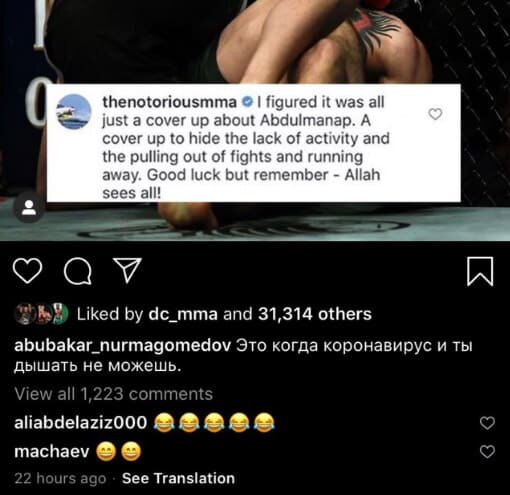Open machaev commenter profile
This screenshot has height=495, width=510.
click(x=52, y=452)
